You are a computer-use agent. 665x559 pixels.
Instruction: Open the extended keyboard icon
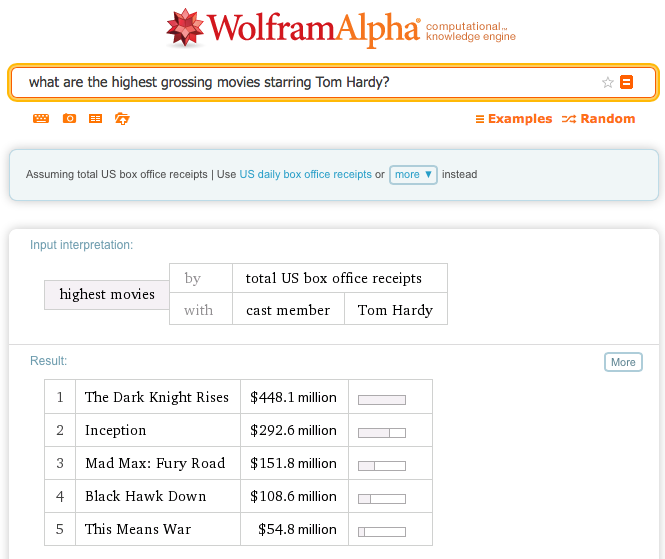click(x=41, y=119)
